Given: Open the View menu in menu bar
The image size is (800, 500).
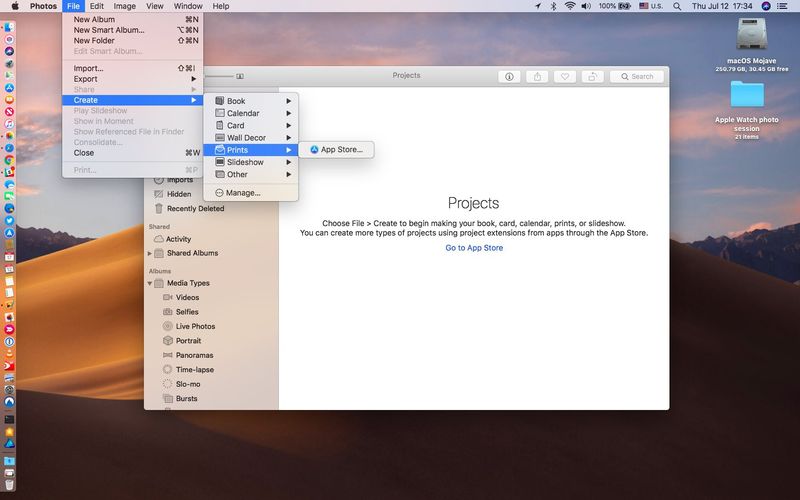Looking at the screenshot, I should tap(155, 6).
